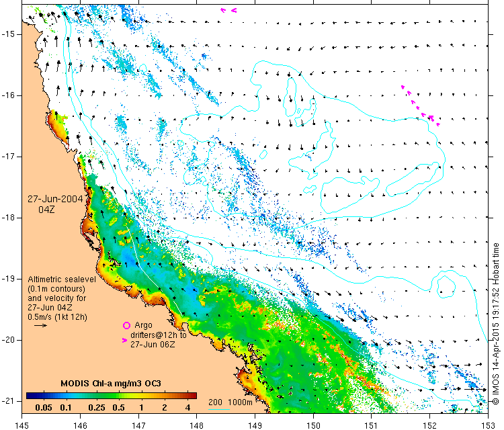The width and height of the screenshot is (504, 430).
Task: Click the '-21' latitude axis label
Action: pyautogui.click(x=7, y=400)
